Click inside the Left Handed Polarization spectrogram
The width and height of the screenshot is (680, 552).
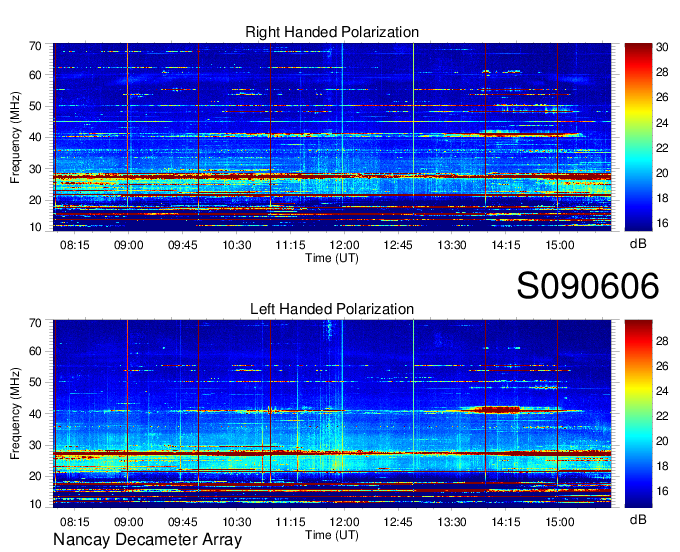pos(332,414)
